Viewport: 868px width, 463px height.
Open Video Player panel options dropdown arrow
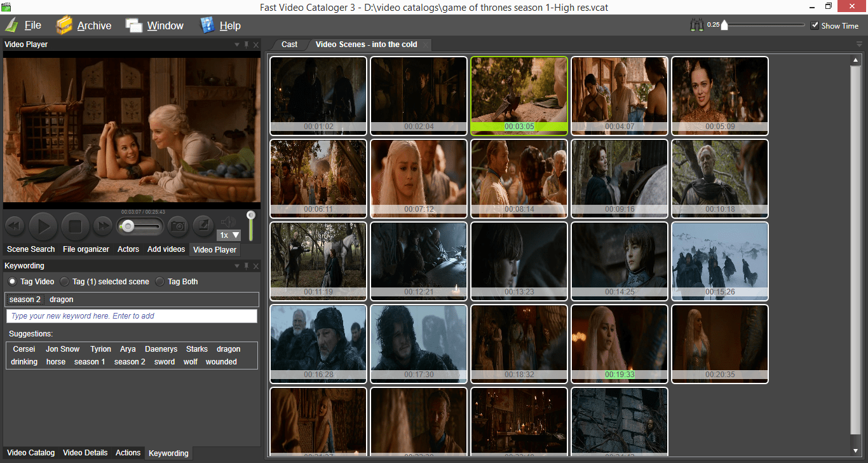coord(236,45)
